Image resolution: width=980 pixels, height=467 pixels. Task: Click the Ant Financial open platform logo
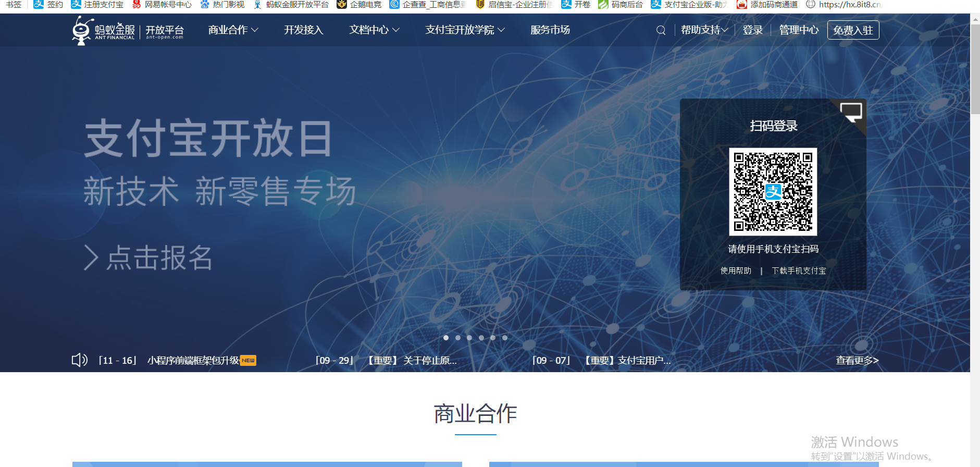(x=128, y=30)
